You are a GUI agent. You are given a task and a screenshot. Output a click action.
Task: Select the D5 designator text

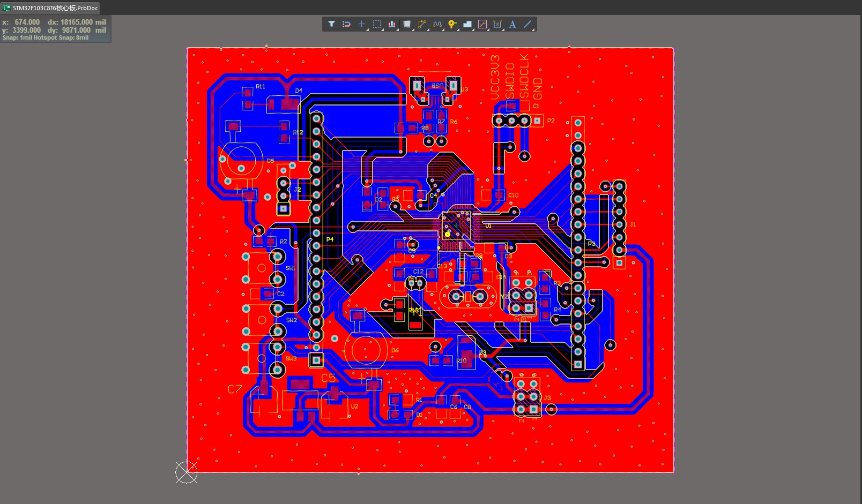270,161
